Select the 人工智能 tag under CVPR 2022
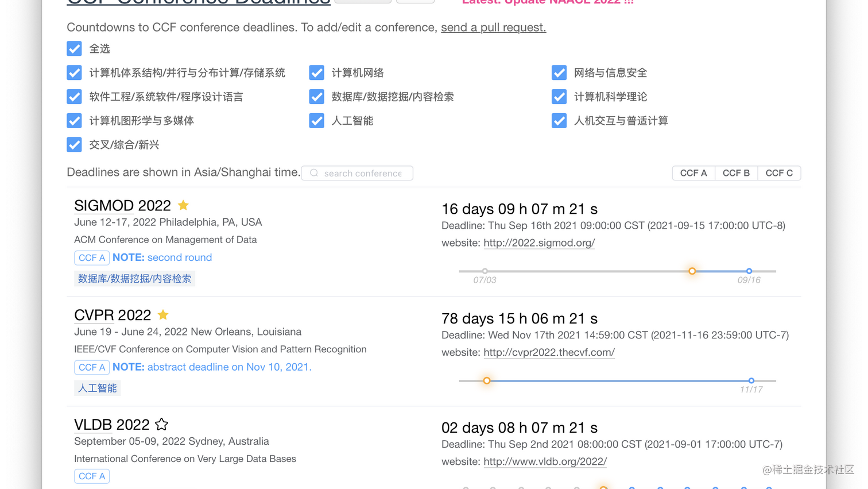 96,388
